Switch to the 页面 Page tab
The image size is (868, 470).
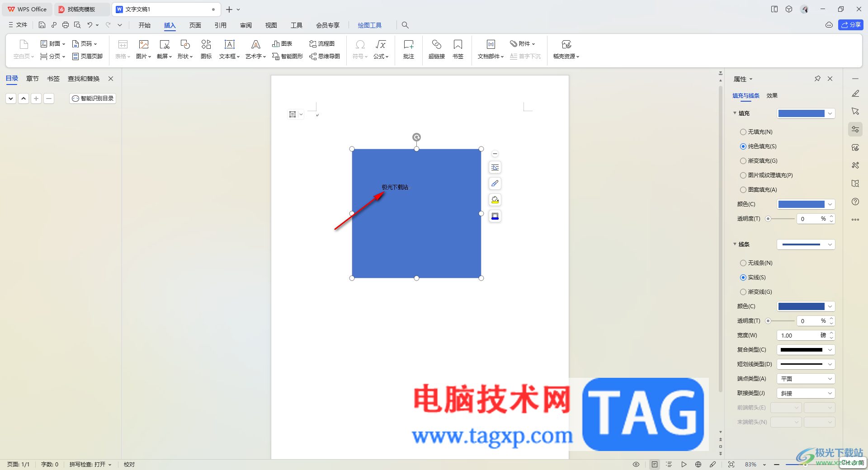click(195, 25)
